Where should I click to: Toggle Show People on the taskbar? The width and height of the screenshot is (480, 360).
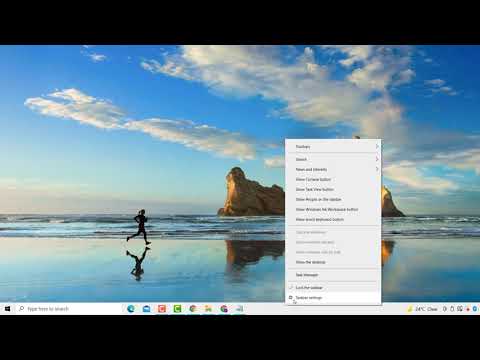(x=333, y=199)
